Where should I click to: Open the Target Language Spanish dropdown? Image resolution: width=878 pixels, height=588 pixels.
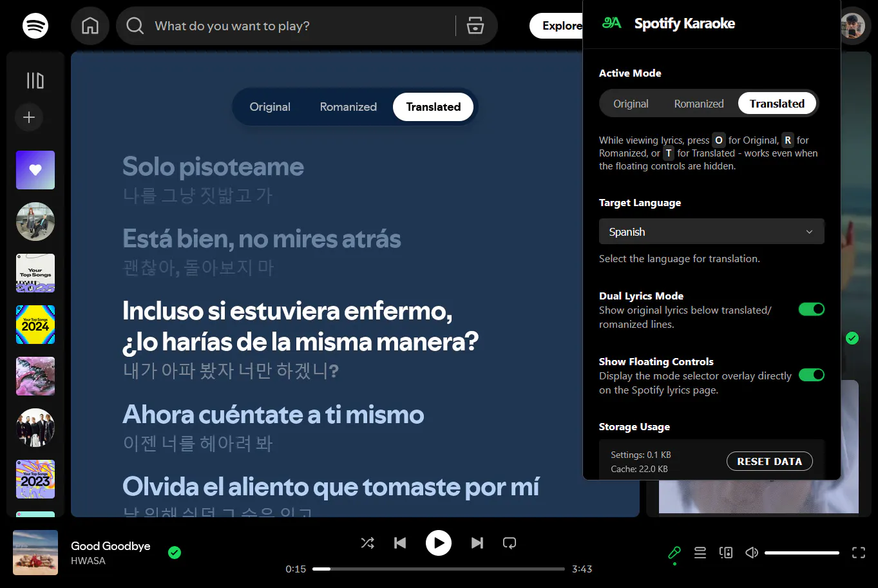tap(712, 232)
